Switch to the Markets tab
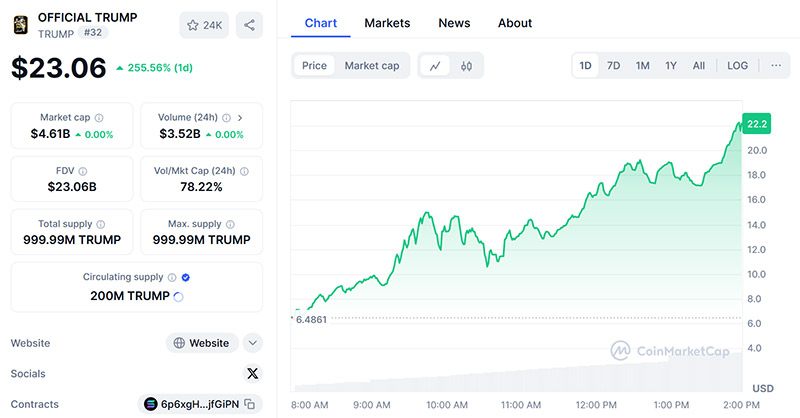The image size is (800, 418). point(387,23)
